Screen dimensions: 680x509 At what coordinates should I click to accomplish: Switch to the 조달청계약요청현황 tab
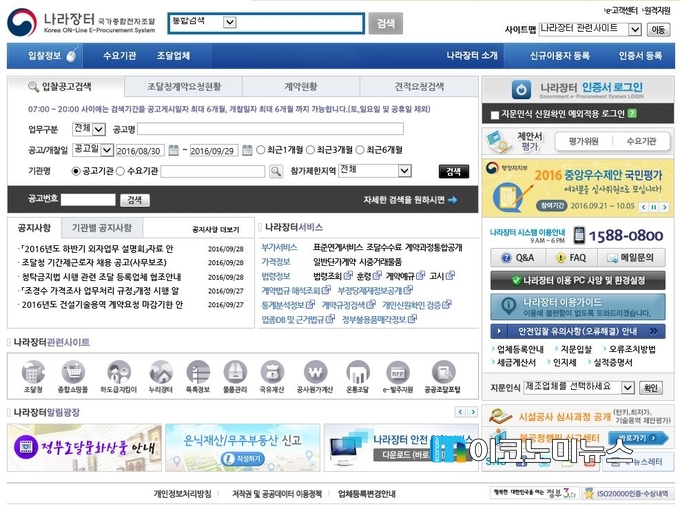coord(184,87)
